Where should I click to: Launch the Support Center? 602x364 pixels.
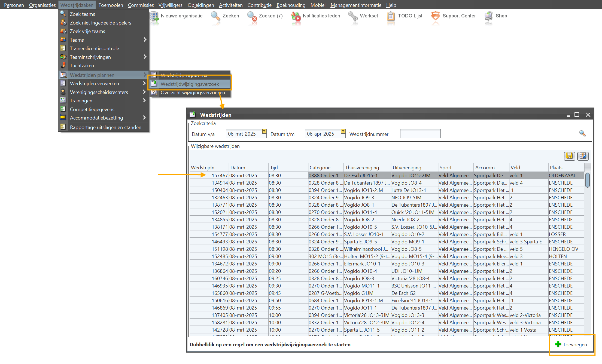(435, 16)
